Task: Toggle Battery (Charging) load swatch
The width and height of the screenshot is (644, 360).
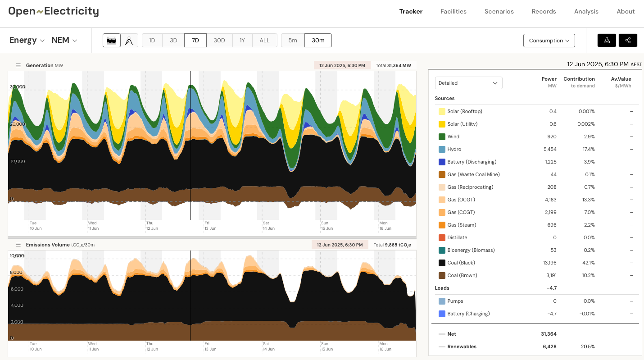Action: click(x=442, y=314)
